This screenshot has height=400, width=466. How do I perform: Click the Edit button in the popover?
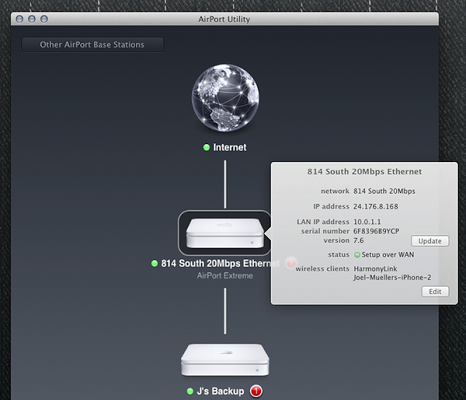pos(435,291)
